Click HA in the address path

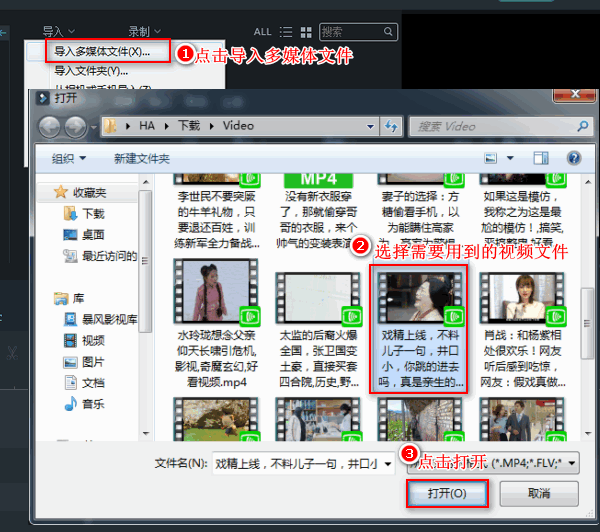tap(147, 126)
